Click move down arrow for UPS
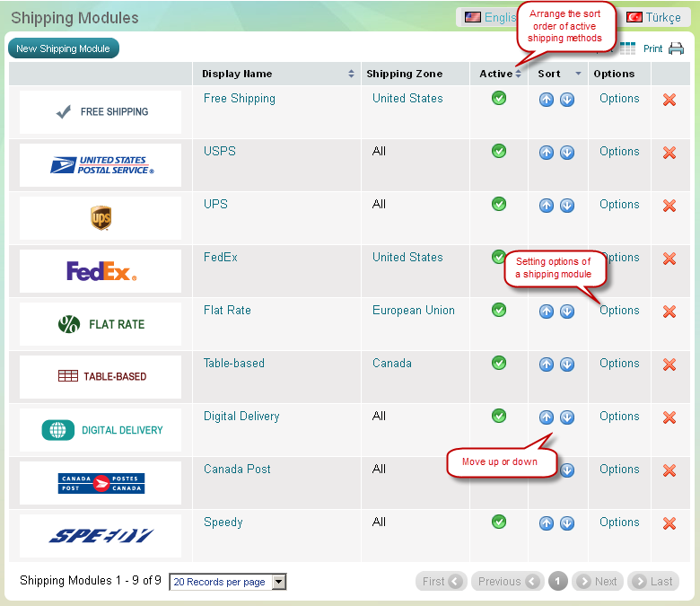The width and height of the screenshot is (700, 606). (567, 206)
